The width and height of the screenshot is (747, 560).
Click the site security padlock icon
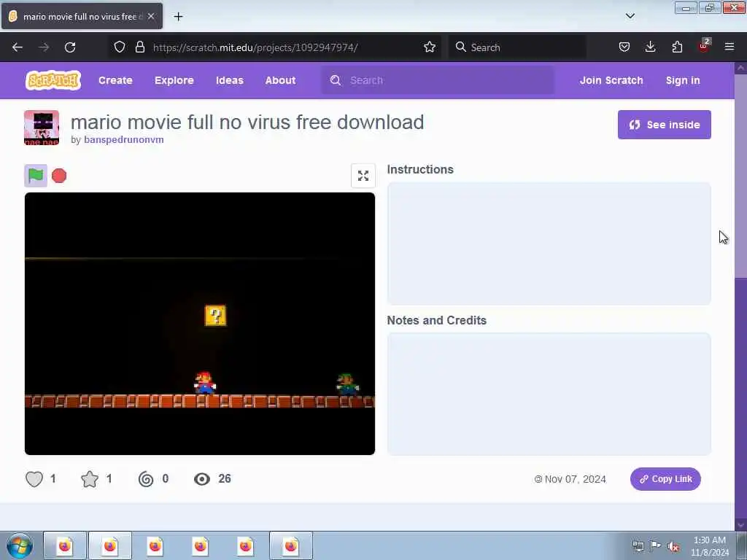(139, 47)
